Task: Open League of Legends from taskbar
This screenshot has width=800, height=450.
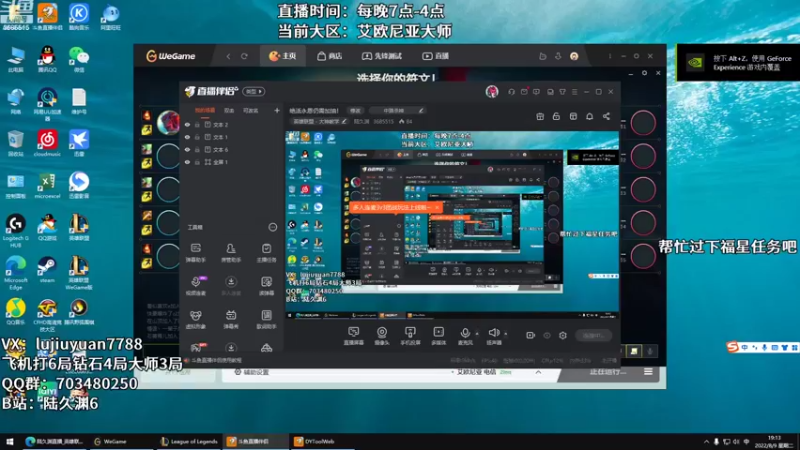Action: click(188, 441)
